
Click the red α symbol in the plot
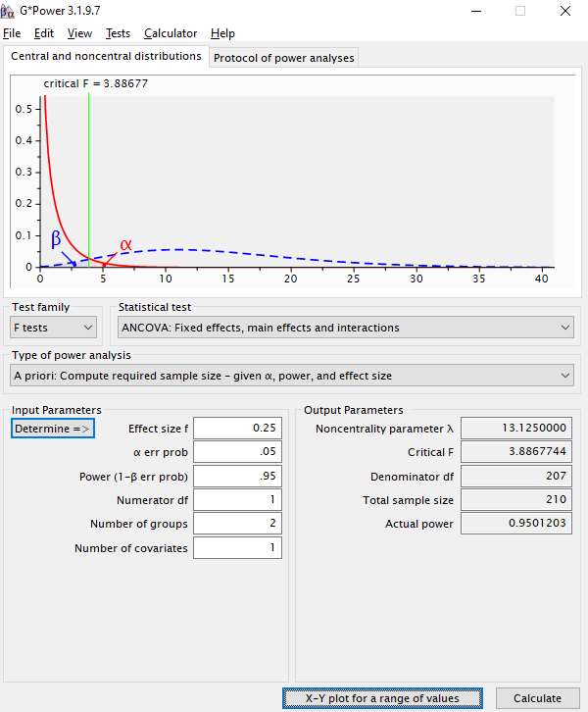tap(125, 244)
